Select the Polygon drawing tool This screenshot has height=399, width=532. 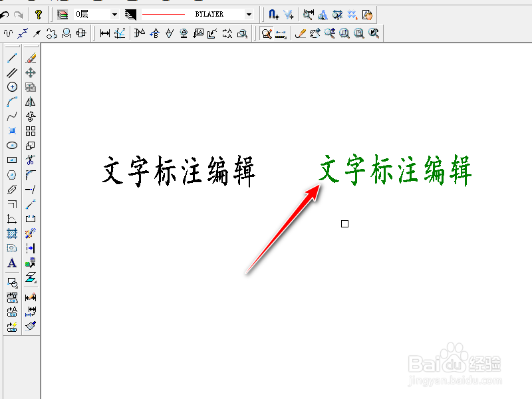coord(12,175)
